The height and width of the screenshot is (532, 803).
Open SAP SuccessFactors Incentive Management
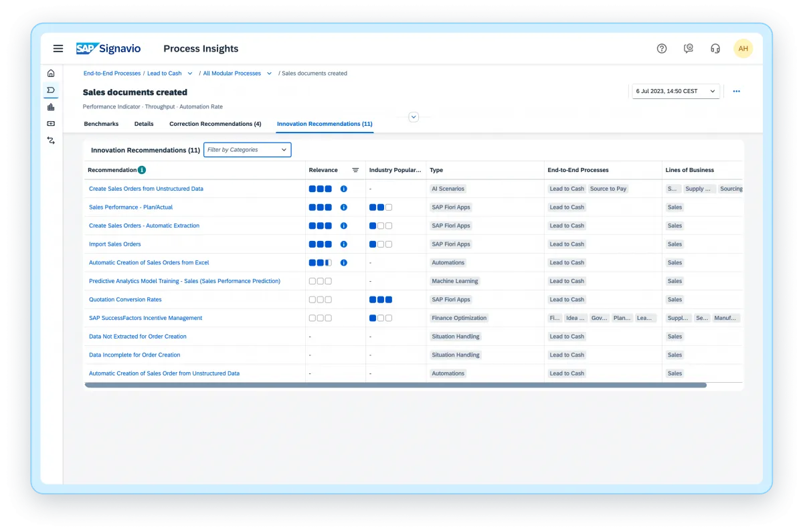(x=145, y=318)
